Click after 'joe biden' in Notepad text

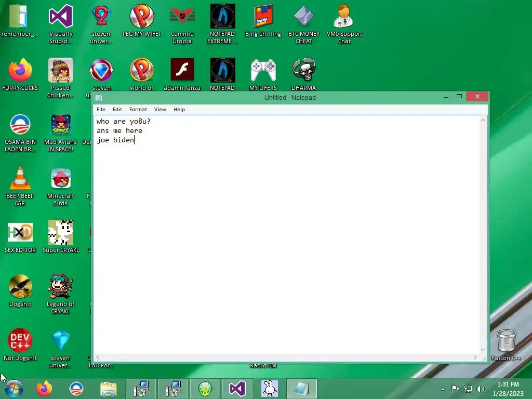(x=135, y=140)
